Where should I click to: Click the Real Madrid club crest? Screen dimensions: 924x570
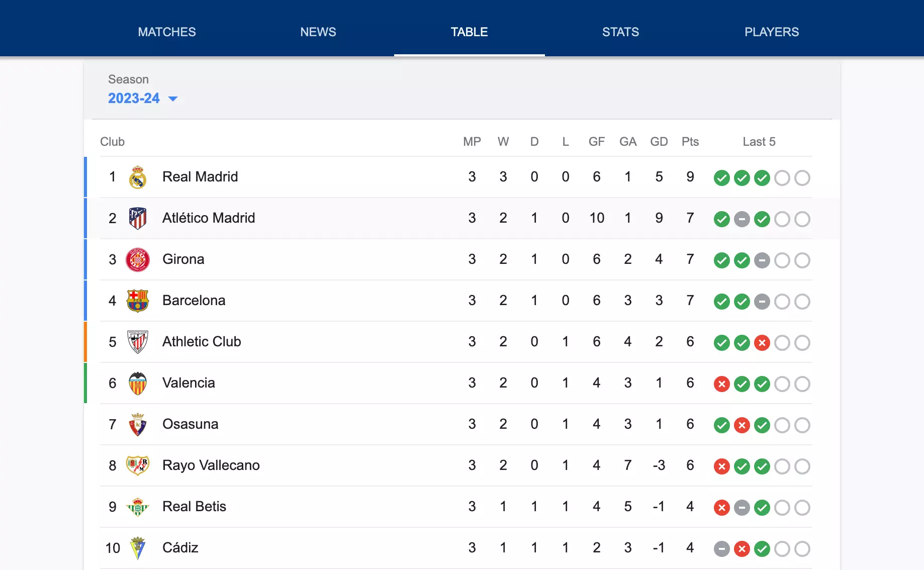[138, 177]
